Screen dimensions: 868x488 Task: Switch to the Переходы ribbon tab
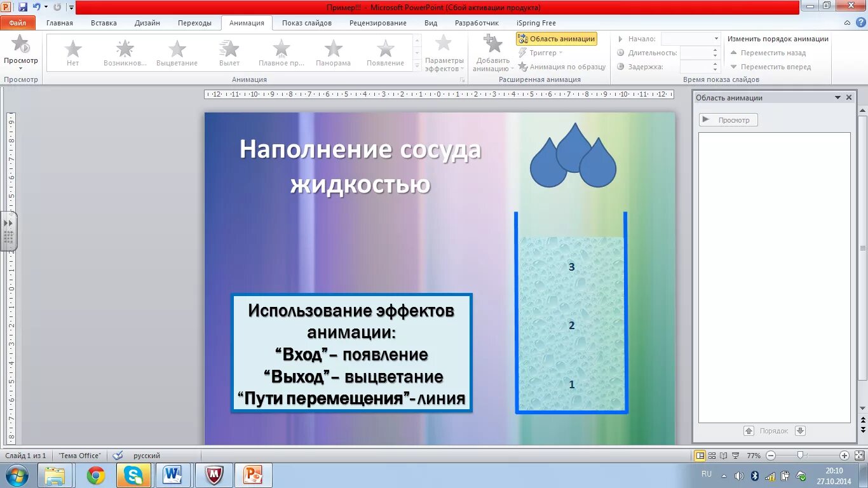(x=194, y=23)
